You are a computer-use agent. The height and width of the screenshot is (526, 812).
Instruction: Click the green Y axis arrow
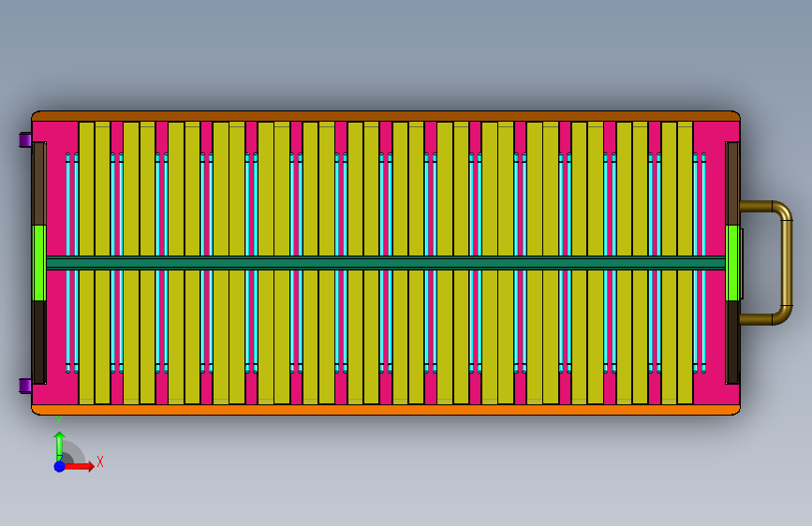tap(60, 446)
